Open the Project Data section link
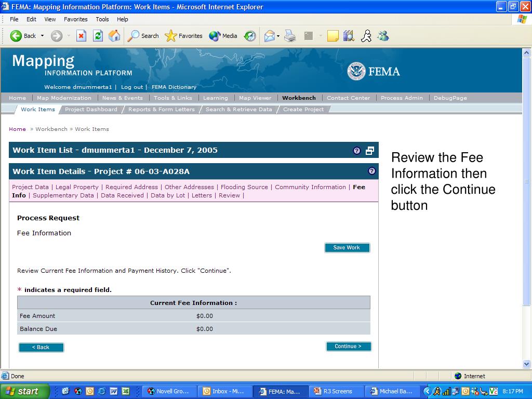532x399 pixels. (30, 187)
